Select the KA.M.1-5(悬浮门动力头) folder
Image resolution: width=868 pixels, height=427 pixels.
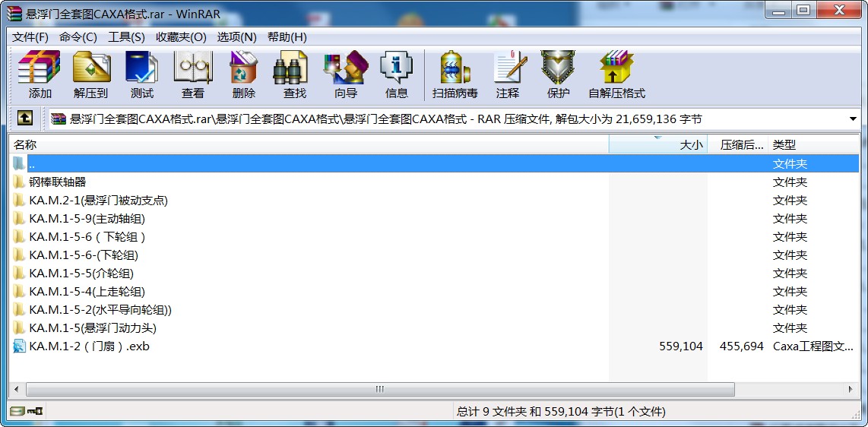point(93,327)
